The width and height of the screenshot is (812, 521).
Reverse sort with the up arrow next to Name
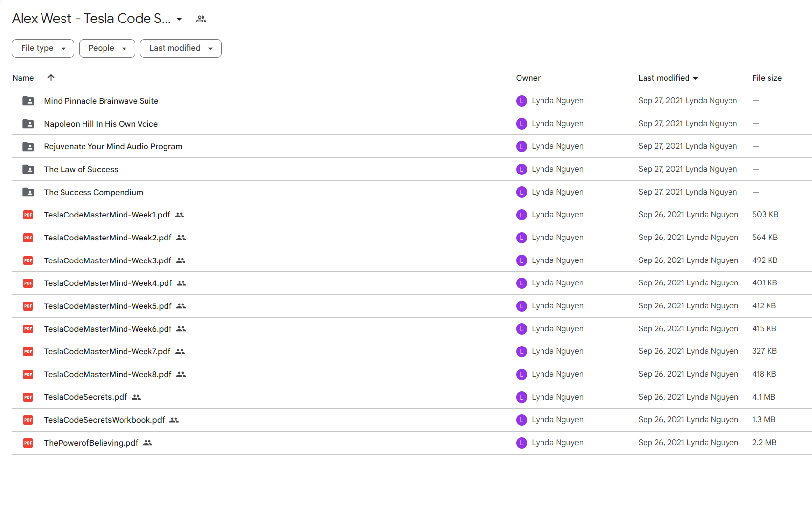pos(51,78)
